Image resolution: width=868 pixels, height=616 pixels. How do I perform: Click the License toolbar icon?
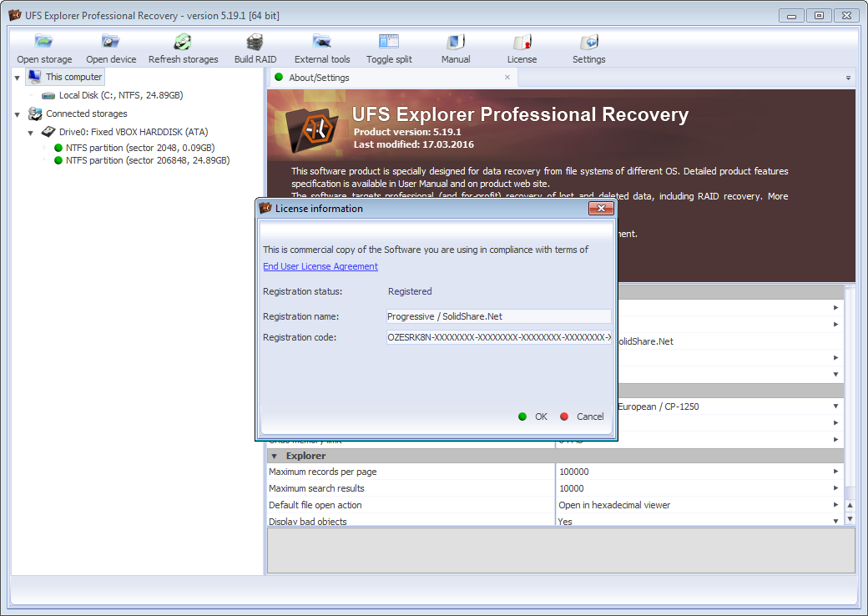pos(522,42)
